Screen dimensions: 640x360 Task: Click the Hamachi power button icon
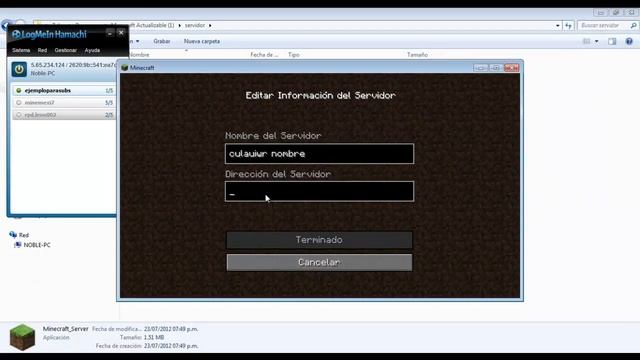point(19,69)
